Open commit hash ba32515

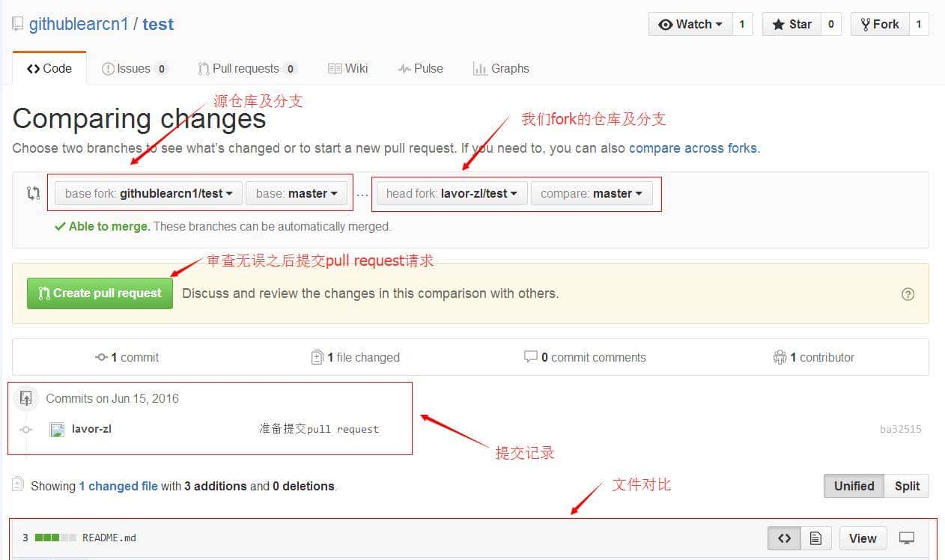click(x=900, y=430)
